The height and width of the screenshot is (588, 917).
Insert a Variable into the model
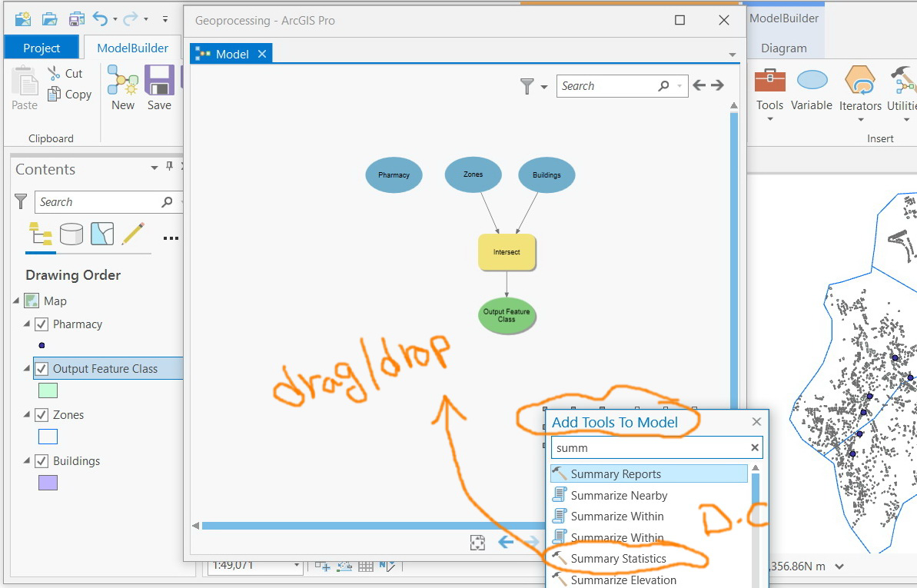coord(812,89)
